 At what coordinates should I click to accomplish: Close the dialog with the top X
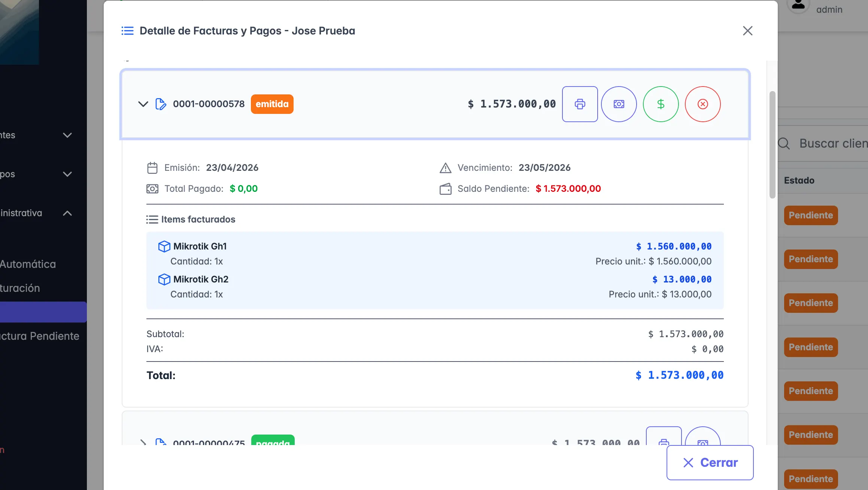pyautogui.click(x=747, y=31)
